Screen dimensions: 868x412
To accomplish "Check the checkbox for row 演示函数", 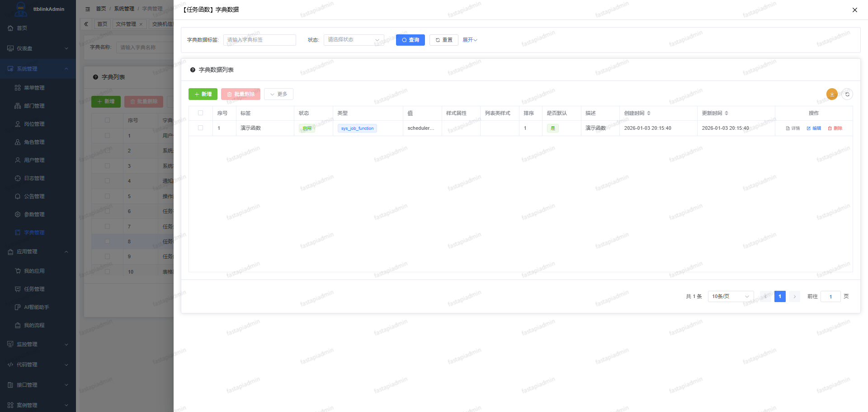I will (201, 128).
